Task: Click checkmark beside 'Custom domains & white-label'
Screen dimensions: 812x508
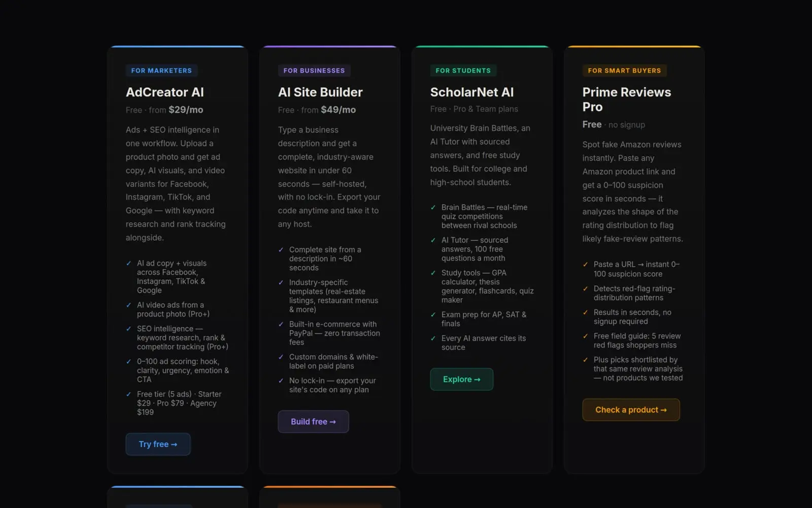Action: (281, 357)
